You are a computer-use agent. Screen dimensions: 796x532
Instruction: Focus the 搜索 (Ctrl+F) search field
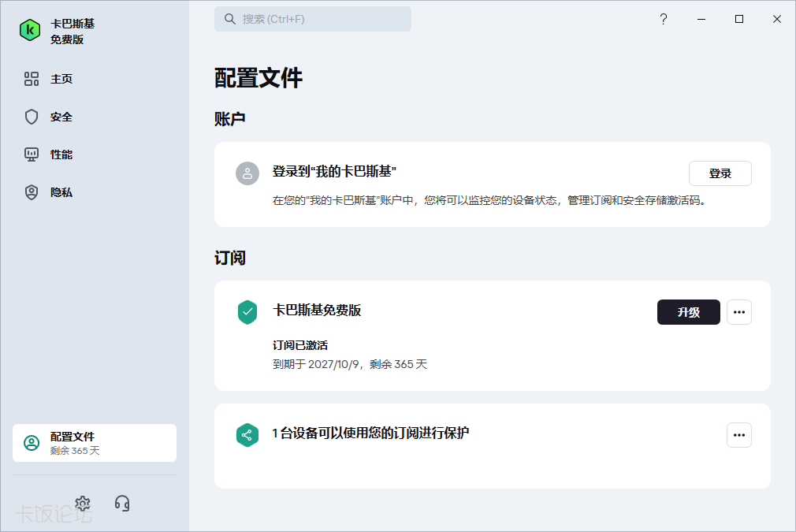click(313, 19)
